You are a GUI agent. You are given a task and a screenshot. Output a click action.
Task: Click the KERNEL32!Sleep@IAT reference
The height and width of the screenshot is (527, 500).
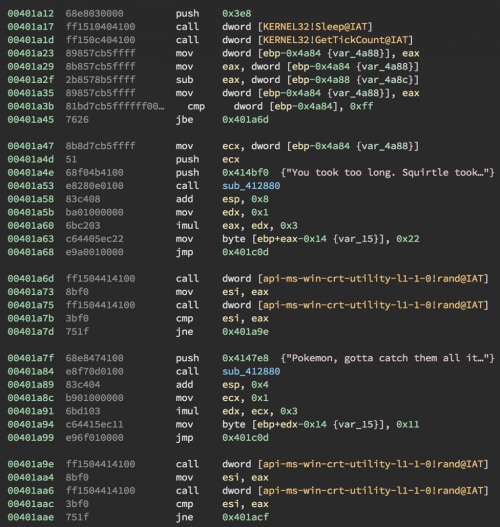point(315,27)
